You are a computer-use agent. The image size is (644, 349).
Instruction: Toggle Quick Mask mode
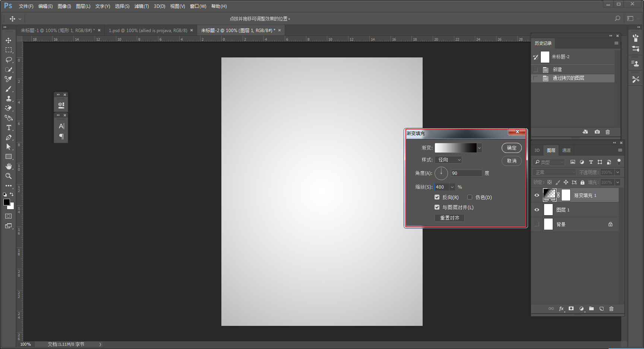[9, 216]
